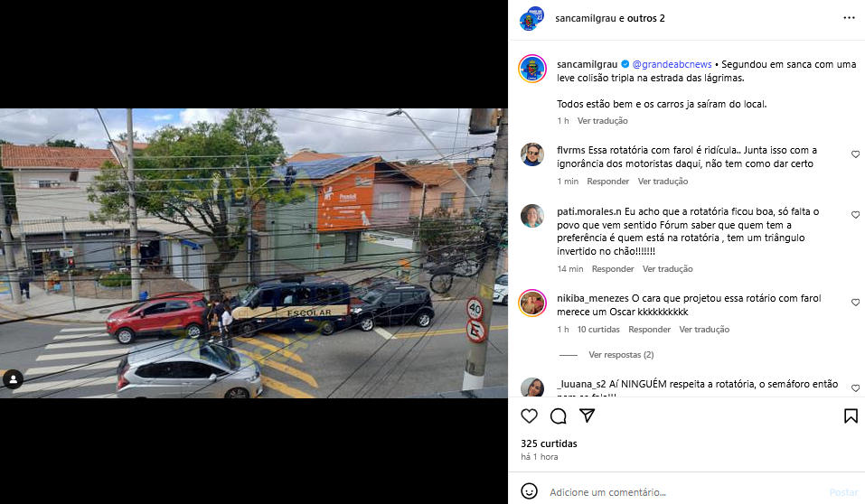Show tagged people icon on photo
Viewport: 865px width, 504px height.
(x=14, y=379)
